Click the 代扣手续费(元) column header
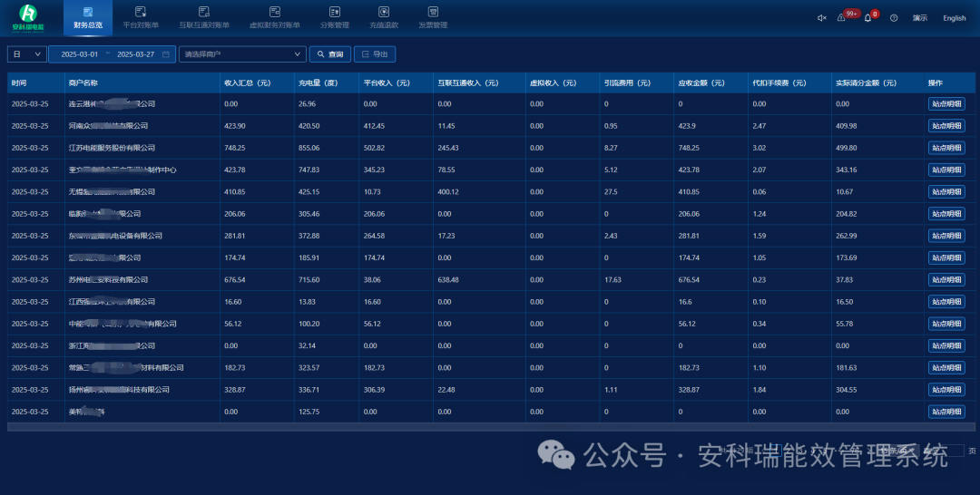This screenshot has height=495, width=980. pyautogui.click(x=789, y=82)
